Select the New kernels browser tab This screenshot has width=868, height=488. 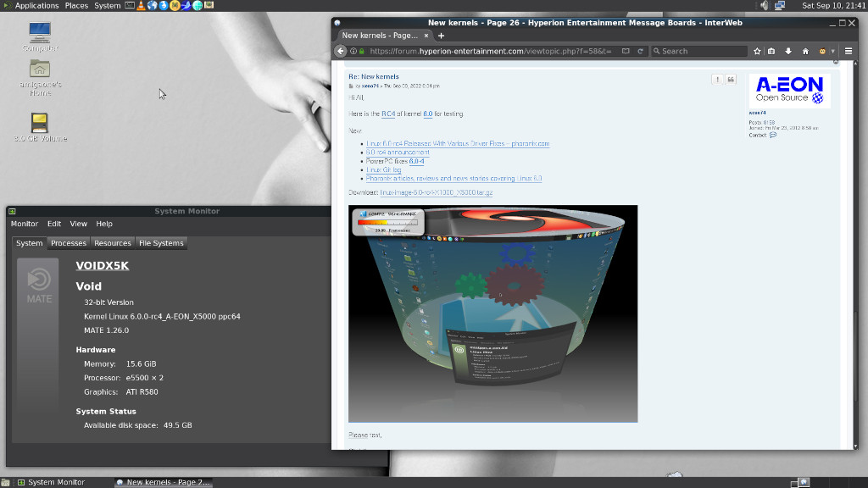[x=385, y=36]
